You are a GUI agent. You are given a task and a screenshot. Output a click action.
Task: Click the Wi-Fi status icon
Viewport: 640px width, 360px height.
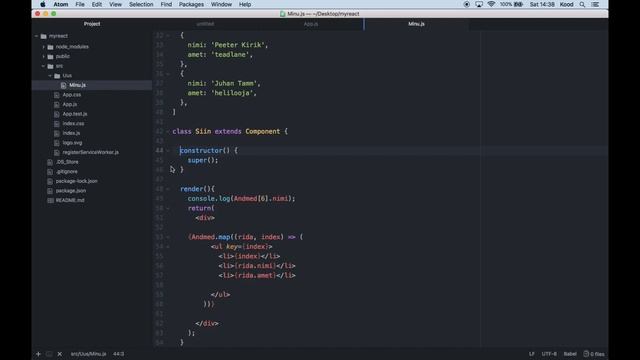491,4
